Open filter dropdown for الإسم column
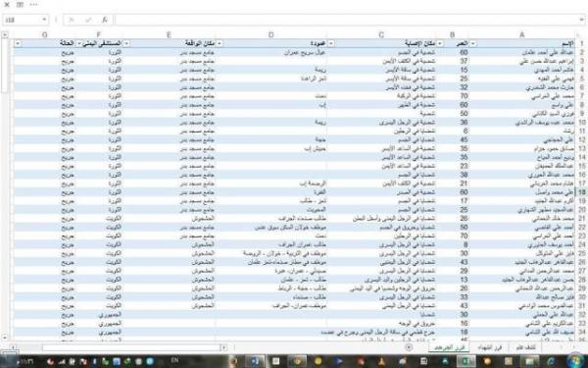Viewport: 588px width, 368px height. 473,43
